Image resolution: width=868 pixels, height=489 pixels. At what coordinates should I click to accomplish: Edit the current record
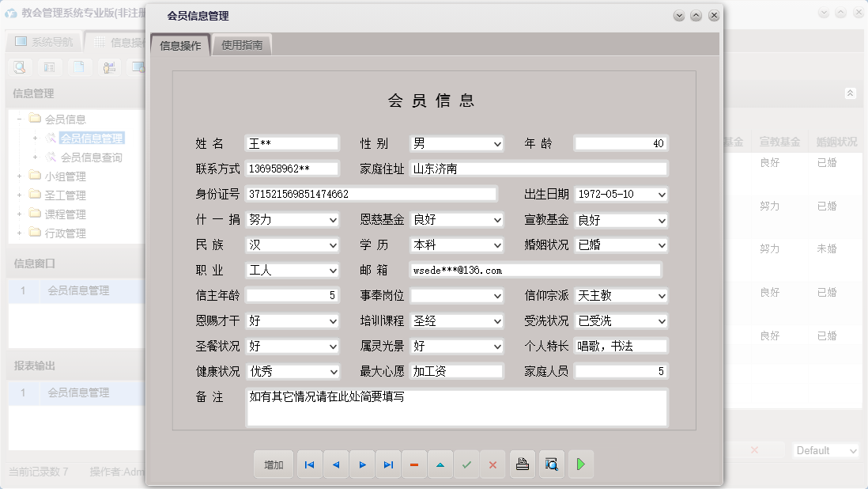tap(440, 464)
